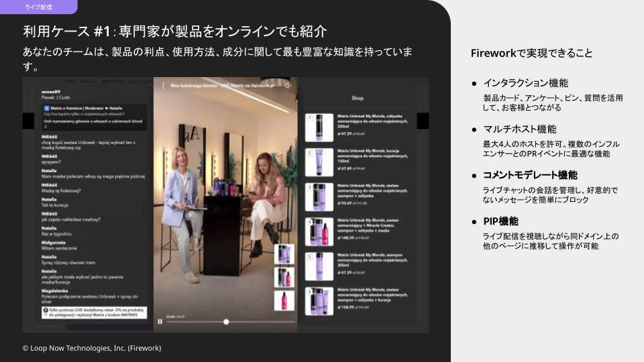
Task: Open product 5 szampon thumbnail
Action: (319, 266)
